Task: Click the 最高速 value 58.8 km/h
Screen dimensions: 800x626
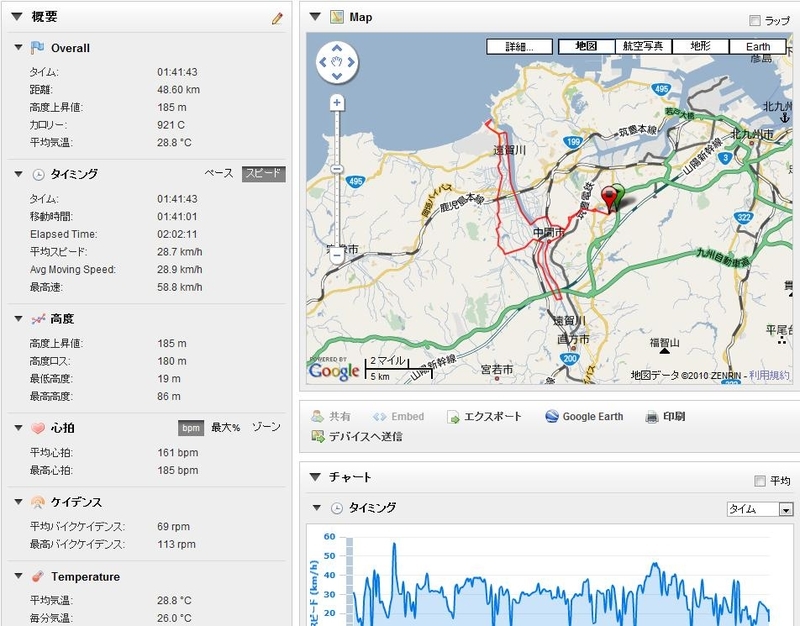Action: coord(180,287)
